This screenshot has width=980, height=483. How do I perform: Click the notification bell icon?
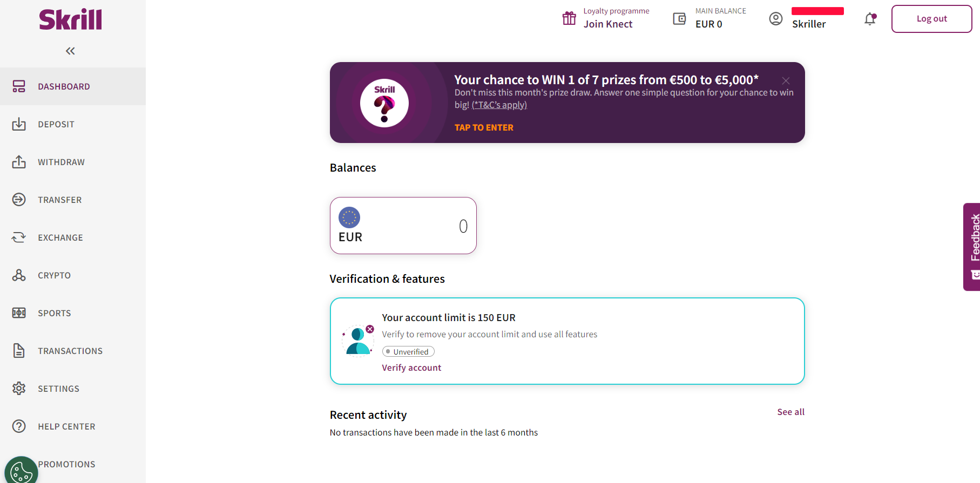(x=870, y=19)
